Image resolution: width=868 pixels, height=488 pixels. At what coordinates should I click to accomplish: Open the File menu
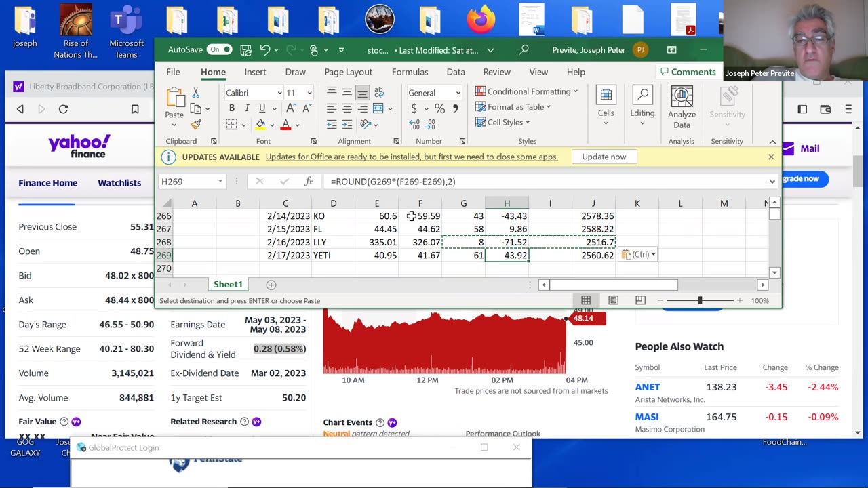point(173,72)
